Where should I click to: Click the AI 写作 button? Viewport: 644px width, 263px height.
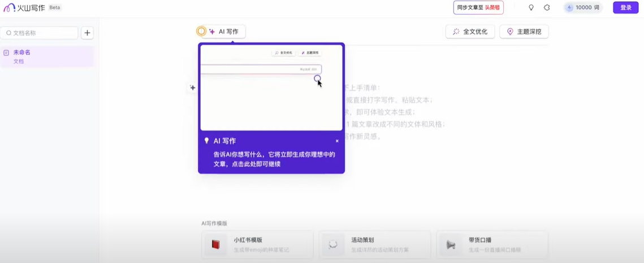point(225,31)
